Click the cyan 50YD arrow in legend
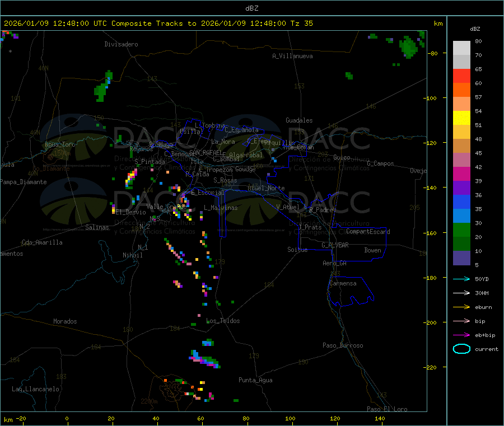 tap(461, 279)
